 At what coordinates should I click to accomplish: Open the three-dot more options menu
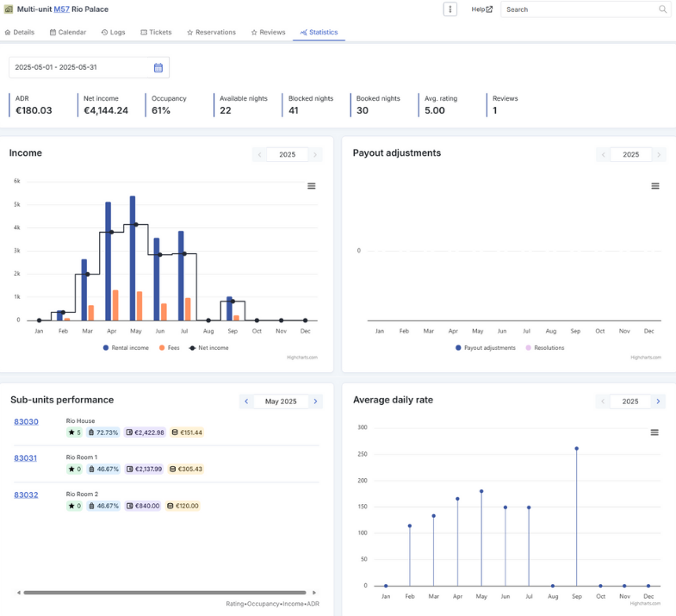coord(450,9)
